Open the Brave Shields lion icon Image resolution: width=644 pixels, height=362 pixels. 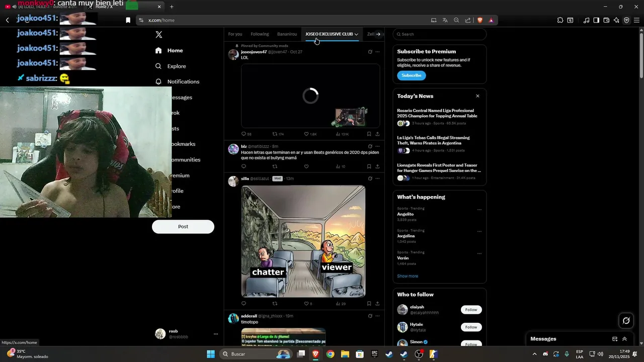pos(480,20)
